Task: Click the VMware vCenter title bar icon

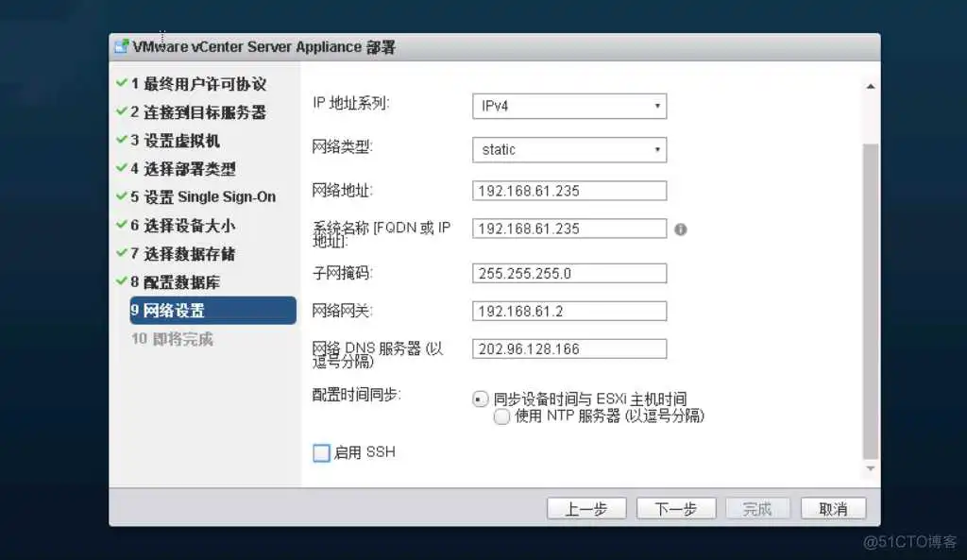Action: coord(122,47)
